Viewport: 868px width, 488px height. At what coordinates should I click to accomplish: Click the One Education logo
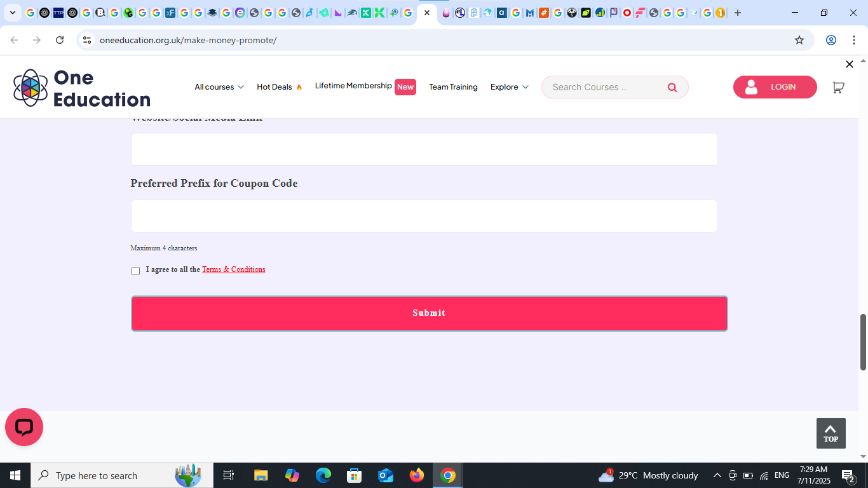click(x=82, y=88)
